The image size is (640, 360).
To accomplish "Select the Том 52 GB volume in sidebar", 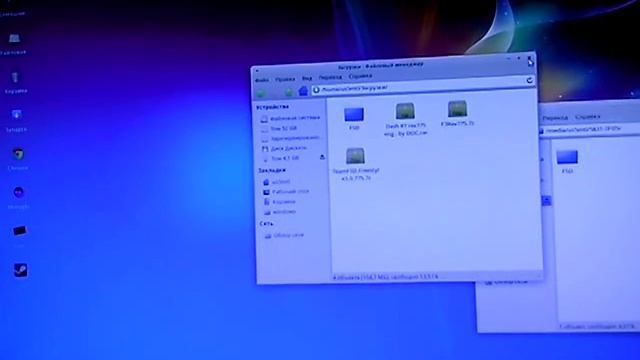I will pos(280,129).
